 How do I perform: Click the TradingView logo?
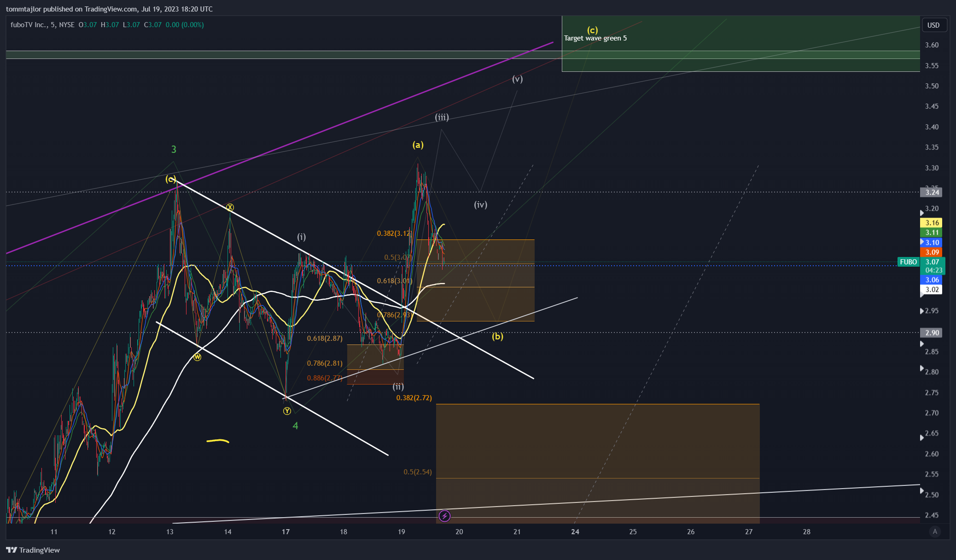pyautogui.click(x=33, y=550)
